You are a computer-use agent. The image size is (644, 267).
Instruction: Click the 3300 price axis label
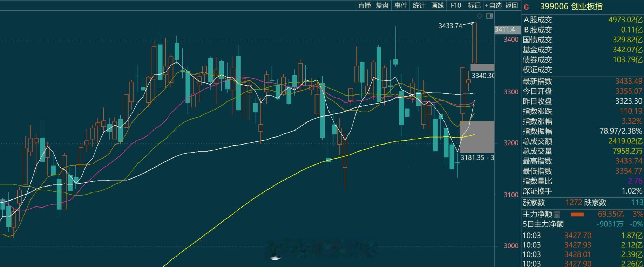click(x=511, y=92)
